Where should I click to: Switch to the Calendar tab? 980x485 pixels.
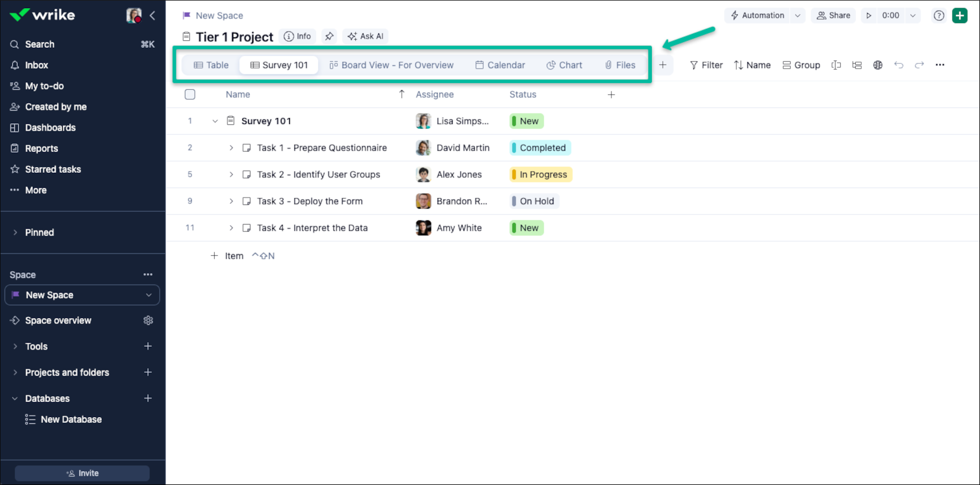(500, 65)
